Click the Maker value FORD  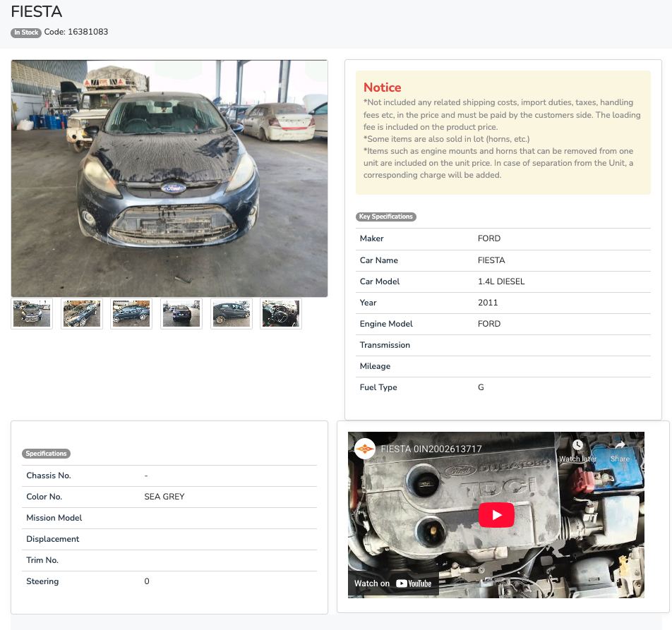(489, 238)
